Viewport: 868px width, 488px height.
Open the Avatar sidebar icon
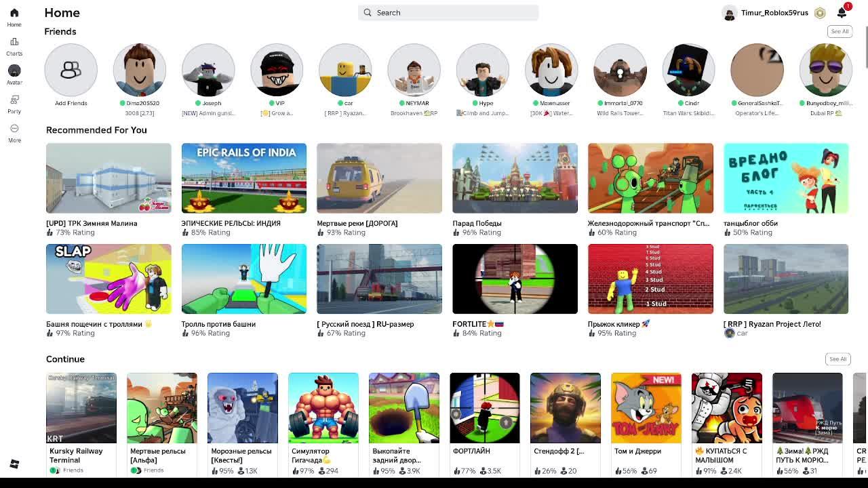pos(14,70)
